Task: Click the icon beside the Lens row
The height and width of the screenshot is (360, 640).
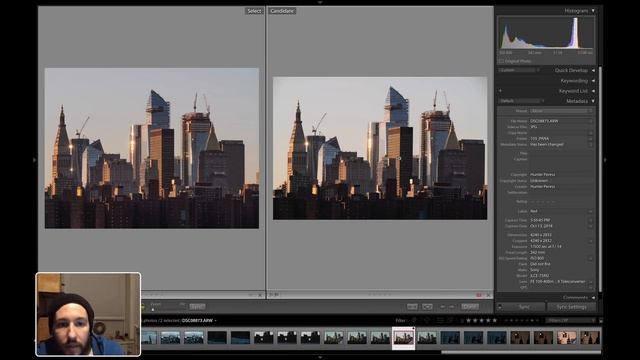Action: tap(590, 282)
